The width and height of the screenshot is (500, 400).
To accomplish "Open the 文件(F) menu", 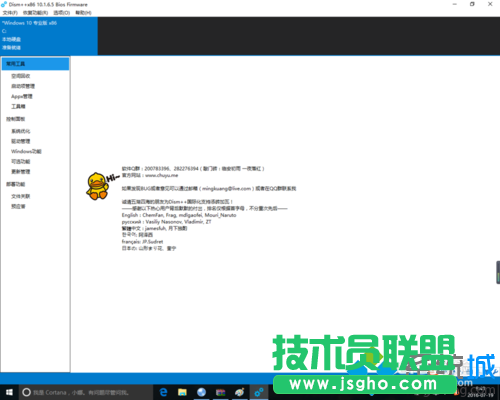I will (x=10, y=13).
